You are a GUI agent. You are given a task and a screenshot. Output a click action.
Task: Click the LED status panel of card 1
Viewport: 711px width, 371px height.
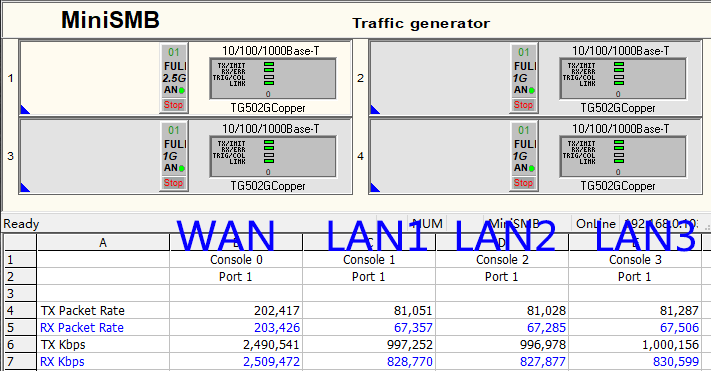click(x=273, y=78)
